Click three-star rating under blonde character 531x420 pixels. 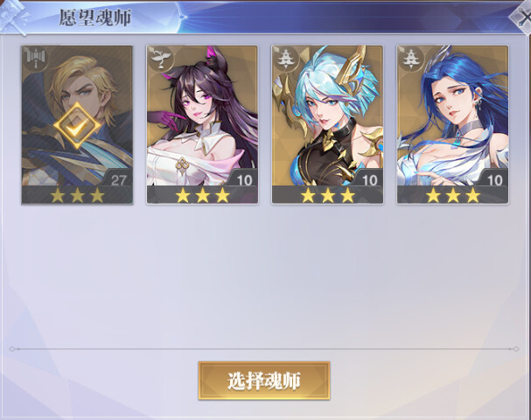77,195
